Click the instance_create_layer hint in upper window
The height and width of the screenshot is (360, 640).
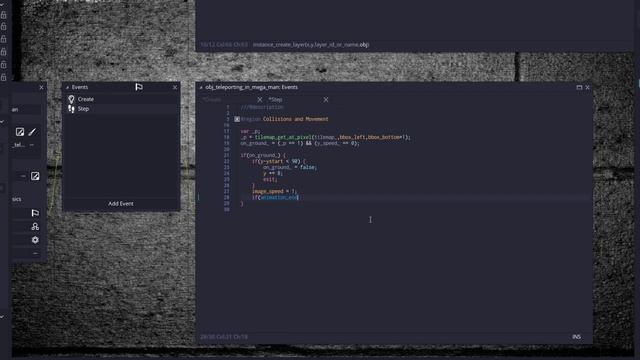[311, 44]
